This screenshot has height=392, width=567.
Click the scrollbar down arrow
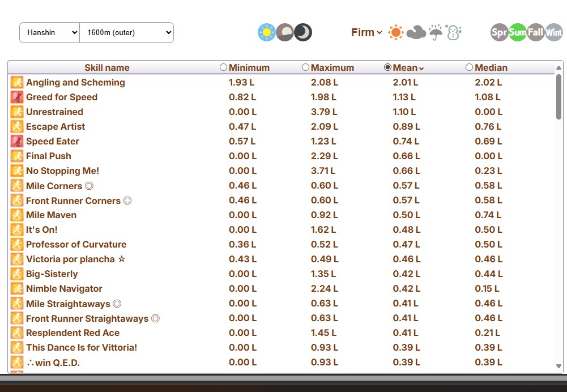[x=559, y=366]
